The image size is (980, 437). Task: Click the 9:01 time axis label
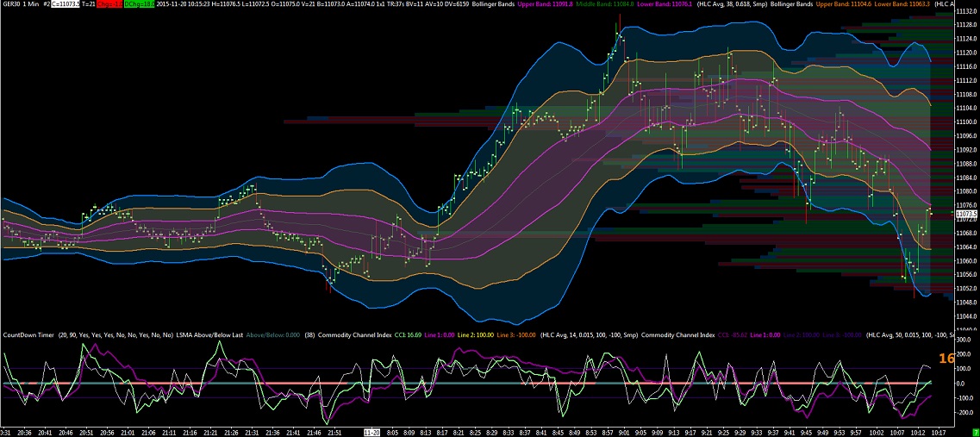(x=624, y=432)
